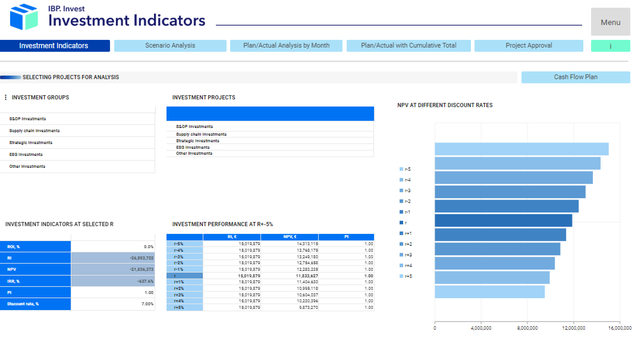
Task: Click the r+1 legend marker
Action: tap(401, 234)
